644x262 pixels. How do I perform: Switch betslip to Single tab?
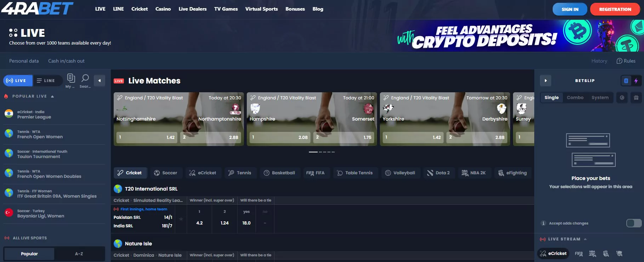[x=552, y=98]
